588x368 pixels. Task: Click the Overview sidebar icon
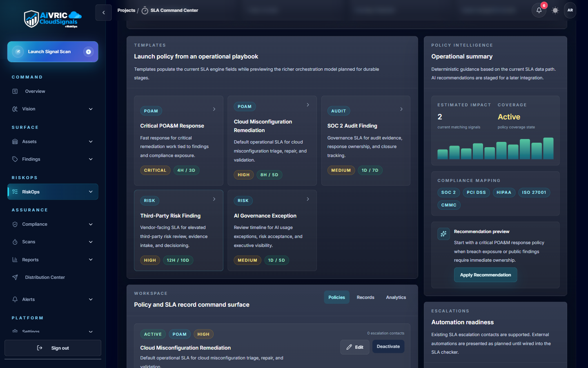pos(15,91)
